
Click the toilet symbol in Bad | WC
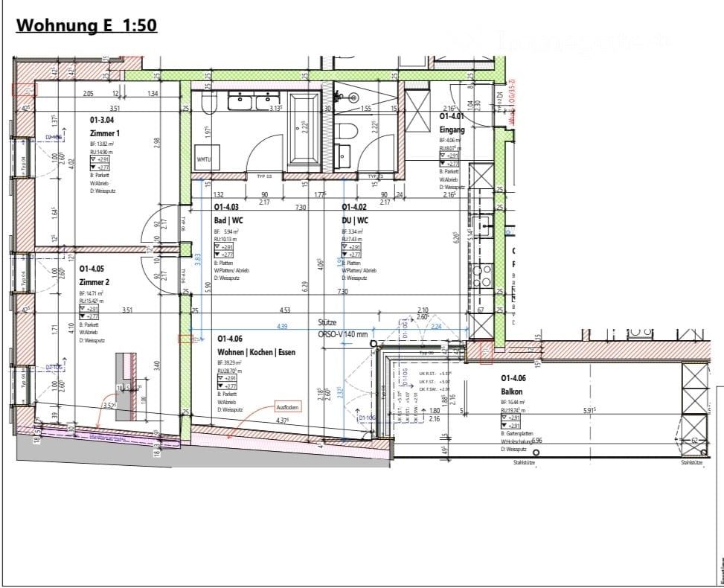(208, 103)
